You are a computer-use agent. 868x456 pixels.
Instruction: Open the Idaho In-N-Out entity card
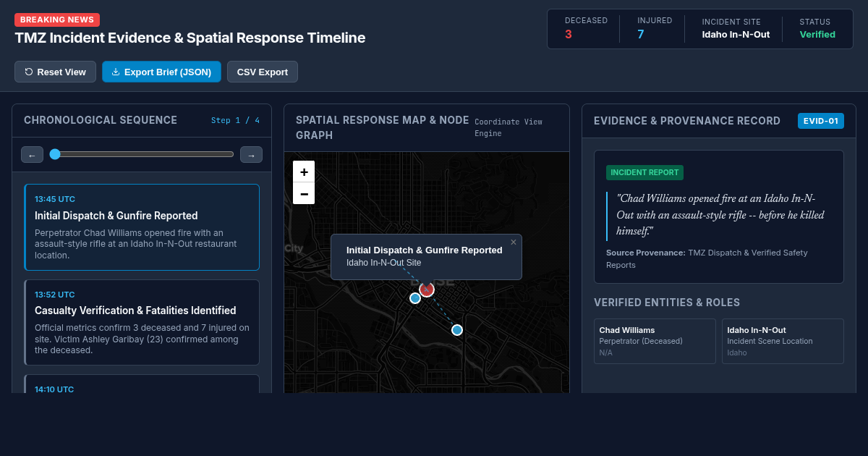pyautogui.click(x=783, y=341)
